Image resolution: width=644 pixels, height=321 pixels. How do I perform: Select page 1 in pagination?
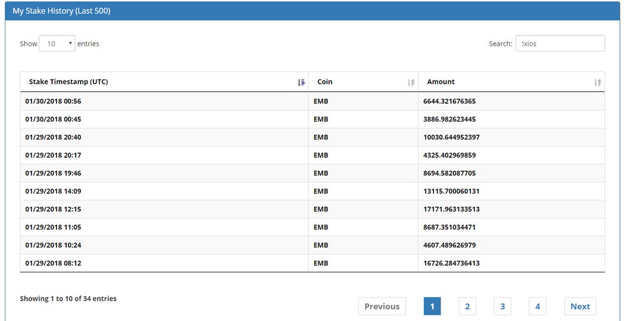tap(432, 306)
